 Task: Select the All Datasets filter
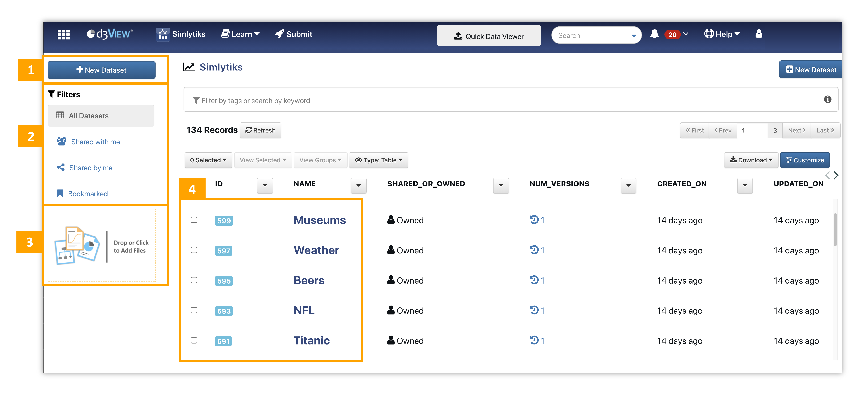(x=101, y=116)
